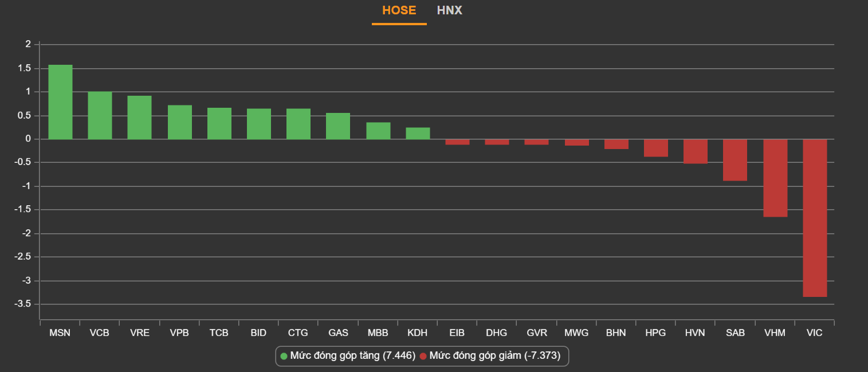
Task: Click the SAB red bar
Action: pyautogui.click(x=735, y=160)
